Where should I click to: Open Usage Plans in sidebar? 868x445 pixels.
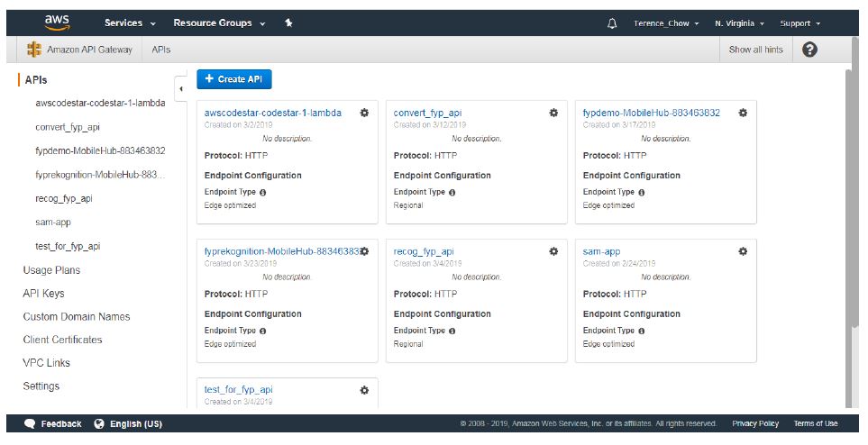coord(51,270)
